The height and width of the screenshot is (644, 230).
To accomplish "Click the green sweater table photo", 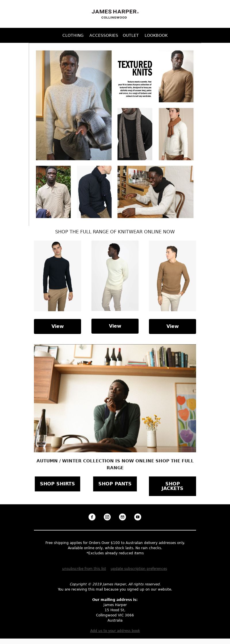I will [115, 398].
